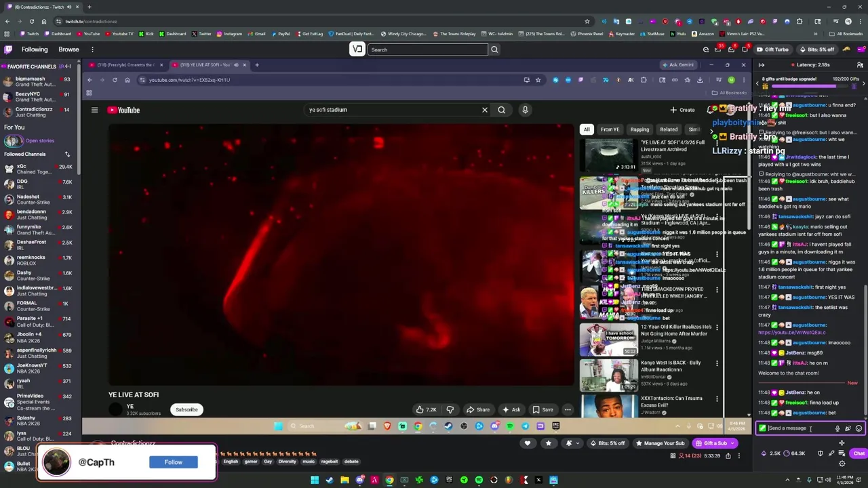Click Manage Your Sub button
The image size is (868, 488).
pyautogui.click(x=660, y=443)
